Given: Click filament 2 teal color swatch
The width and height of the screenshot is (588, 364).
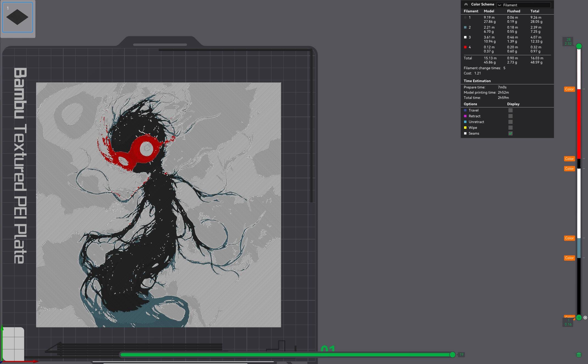Looking at the screenshot, I should pyautogui.click(x=465, y=27).
